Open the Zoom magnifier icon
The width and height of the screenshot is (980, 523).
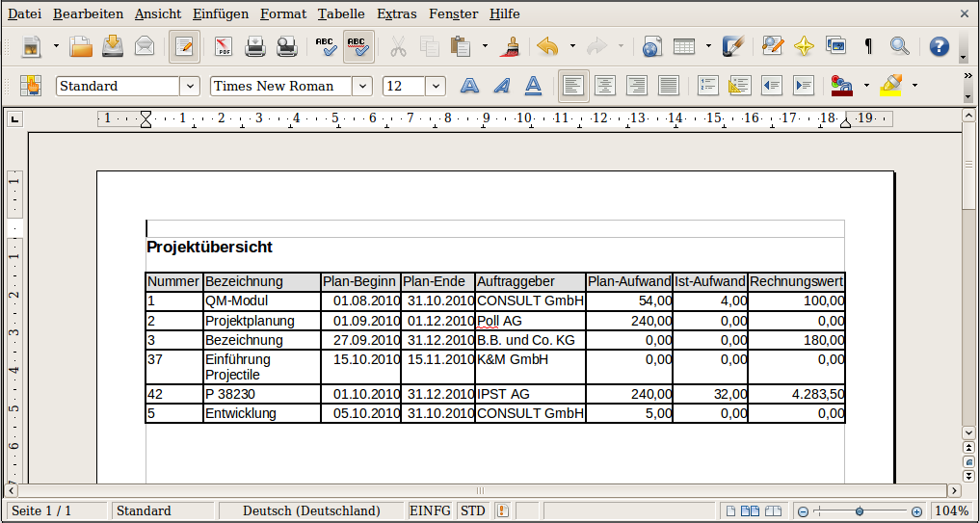pos(899,47)
